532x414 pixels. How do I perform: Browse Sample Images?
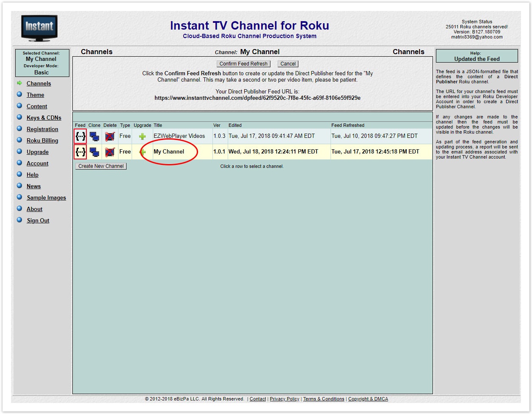(x=47, y=198)
